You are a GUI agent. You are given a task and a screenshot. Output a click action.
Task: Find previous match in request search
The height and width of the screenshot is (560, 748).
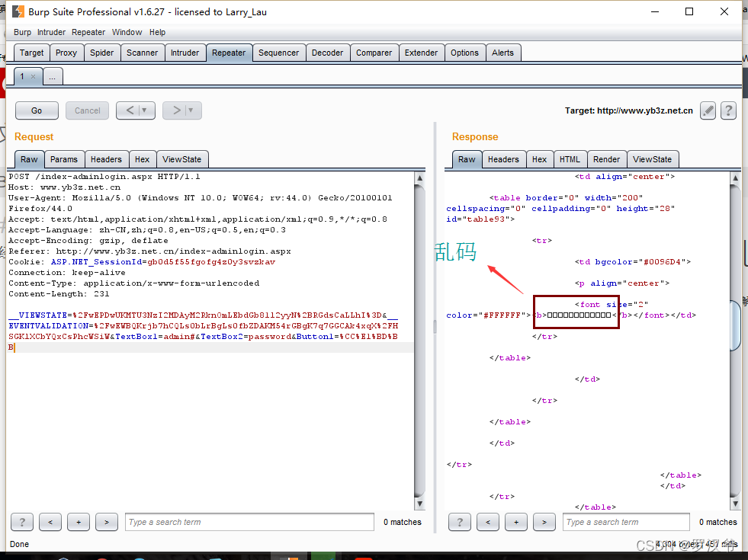(50, 522)
